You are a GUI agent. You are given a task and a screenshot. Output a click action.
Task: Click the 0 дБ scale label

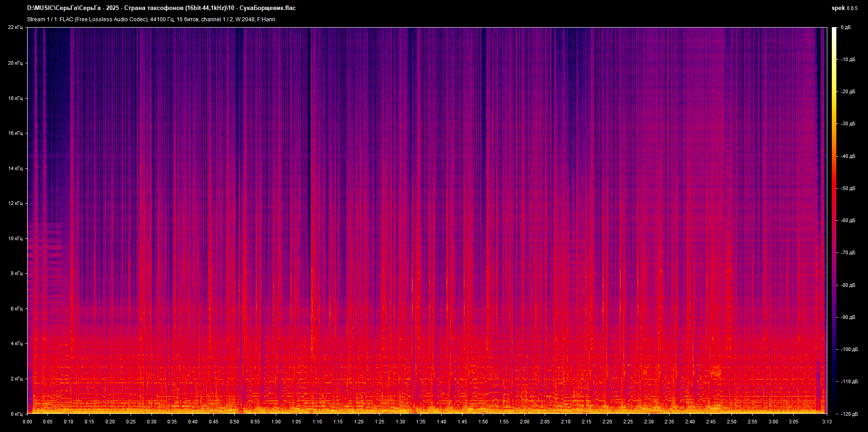(x=845, y=28)
